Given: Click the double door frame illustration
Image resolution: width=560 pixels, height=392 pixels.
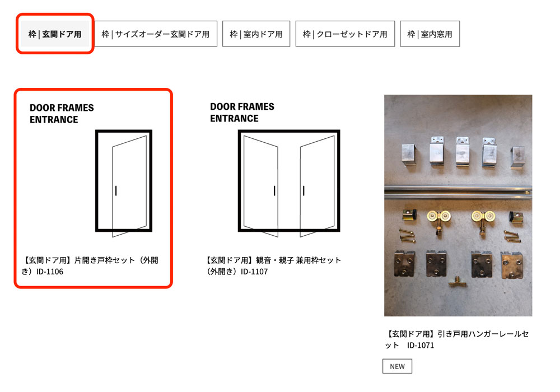Looking at the screenshot, I should click(289, 183).
